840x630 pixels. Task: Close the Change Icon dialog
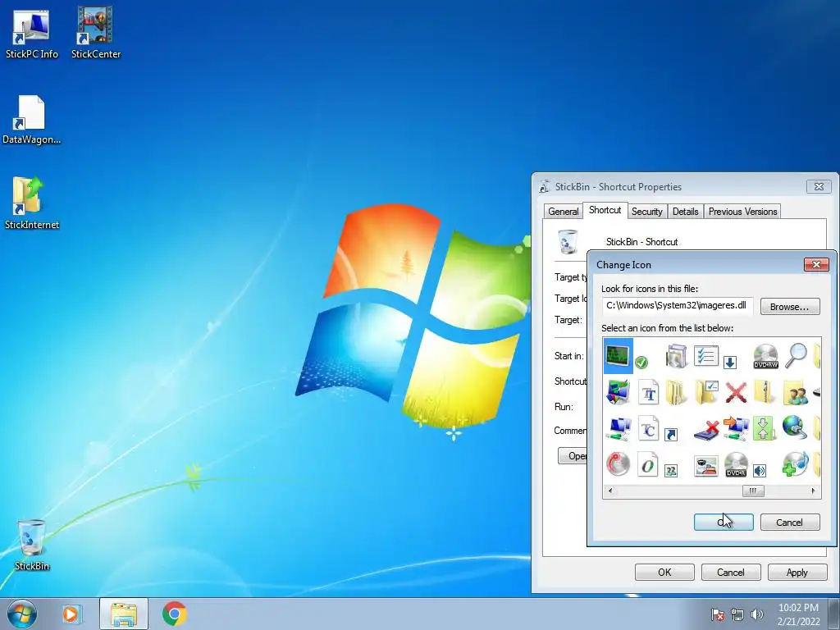[816, 264]
